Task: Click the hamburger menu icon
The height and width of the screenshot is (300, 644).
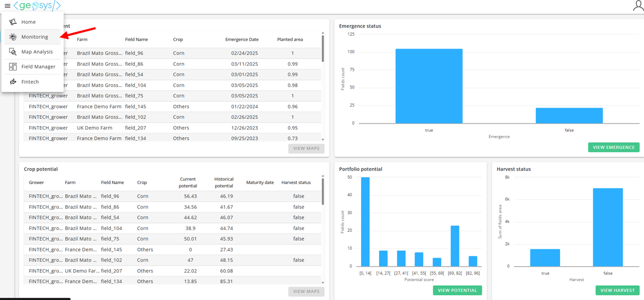Action: 7,6
